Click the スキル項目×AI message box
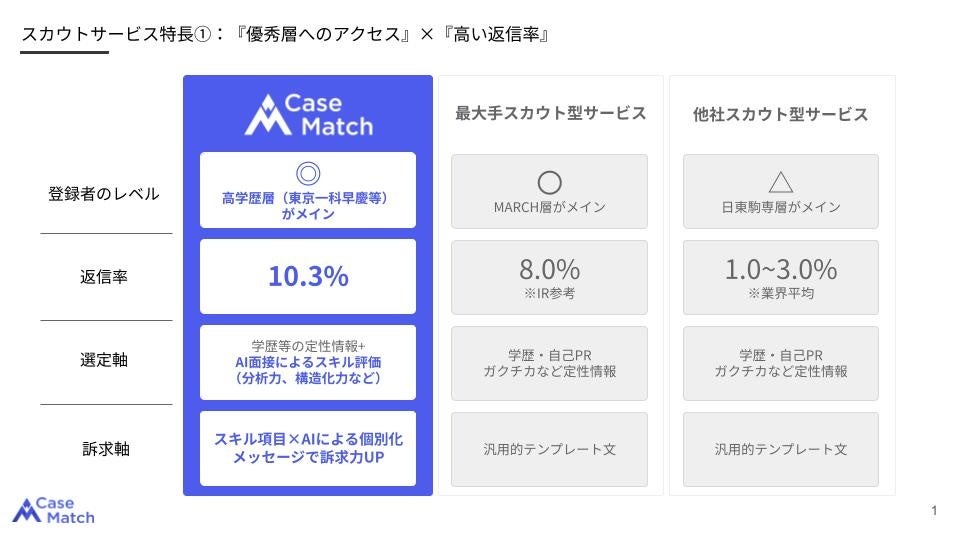Viewport: 960px width, 540px height. (x=308, y=449)
